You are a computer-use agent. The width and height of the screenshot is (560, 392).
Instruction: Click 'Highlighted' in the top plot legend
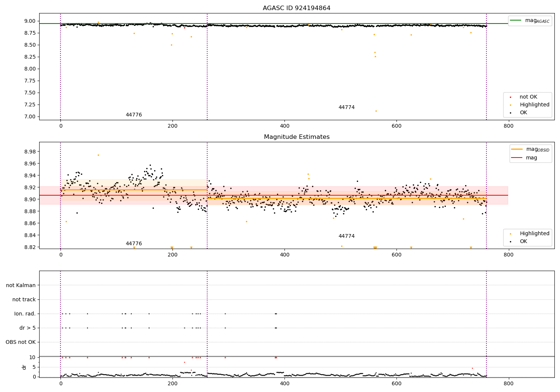534,105
